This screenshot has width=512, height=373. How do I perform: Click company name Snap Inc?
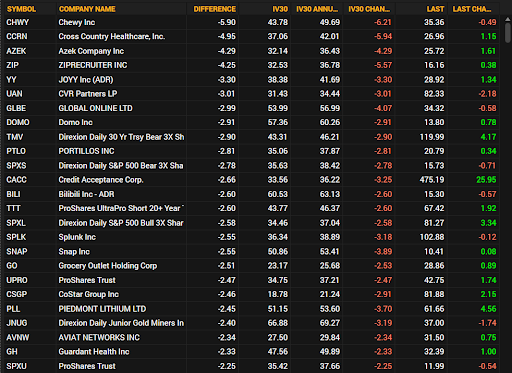coord(74,252)
